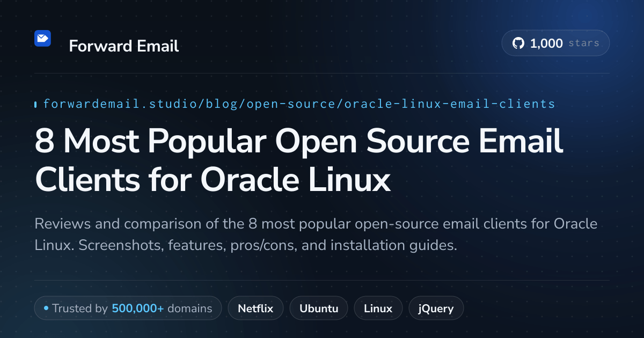Open the 1,000 stars GitHub badge
The image size is (644, 338).
555,43
